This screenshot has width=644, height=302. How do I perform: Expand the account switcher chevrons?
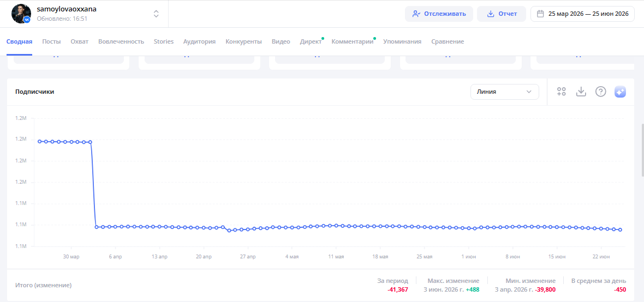click(156, 14)
